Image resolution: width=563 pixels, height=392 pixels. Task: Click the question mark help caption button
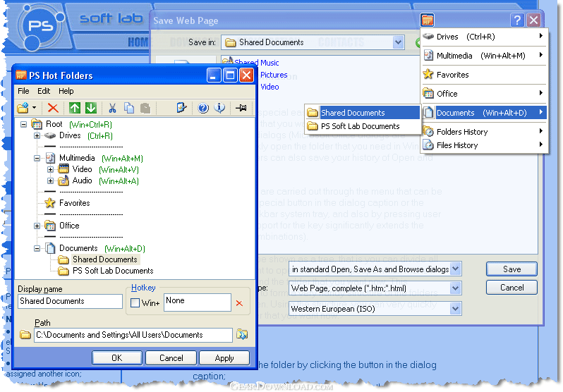point(517,20)
